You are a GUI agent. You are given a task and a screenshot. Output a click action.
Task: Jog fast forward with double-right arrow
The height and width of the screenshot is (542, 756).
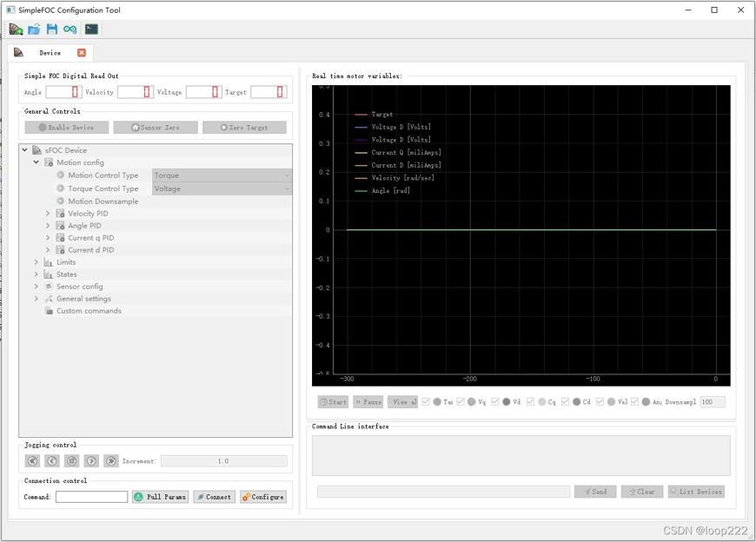111,461
